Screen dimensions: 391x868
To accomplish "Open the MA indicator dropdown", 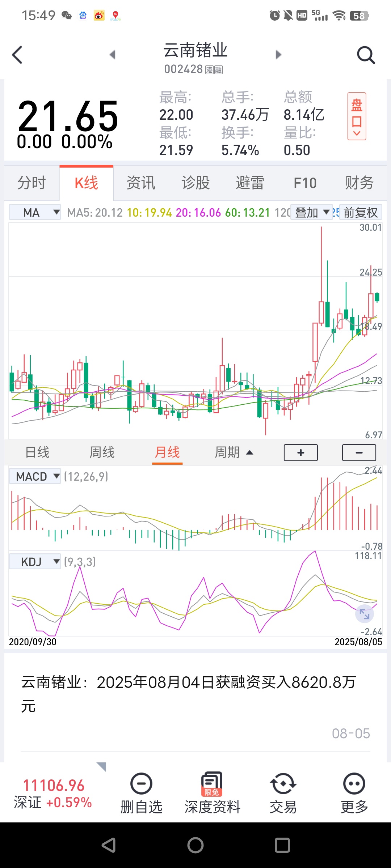I will (35, 212).
